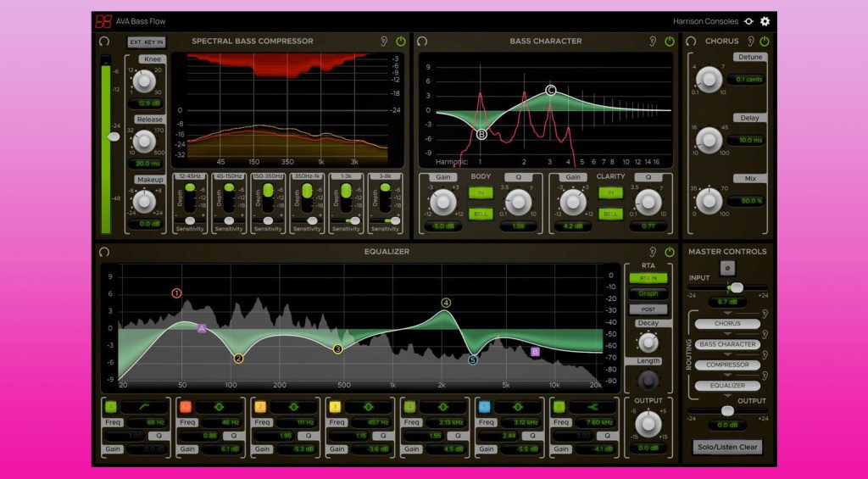This screenshot has height=479, width=868.
Task: Change EQ band 1 filter shape selector
Action: pos(218,408)
